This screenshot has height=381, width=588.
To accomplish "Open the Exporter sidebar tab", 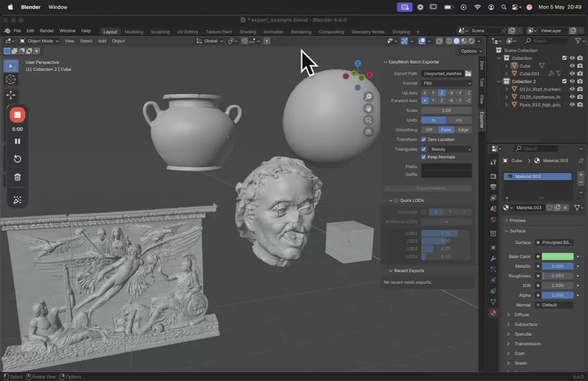I will [482, 120].
